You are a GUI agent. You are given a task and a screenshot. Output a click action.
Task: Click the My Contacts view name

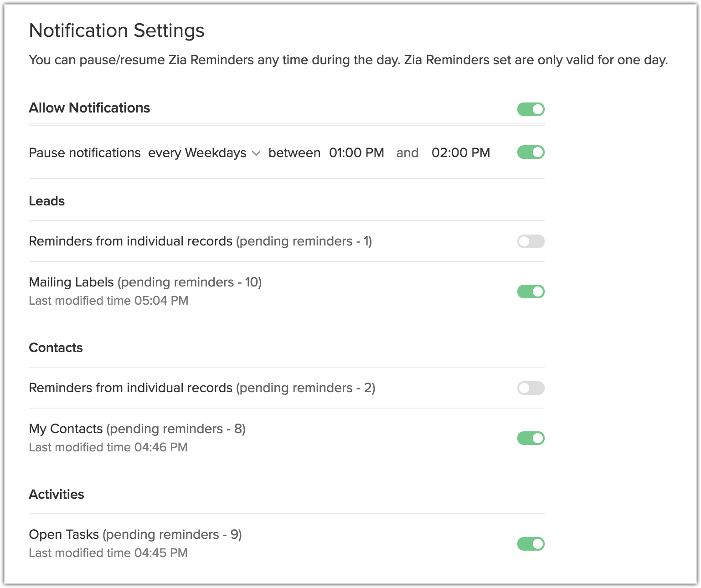point(66,429)
